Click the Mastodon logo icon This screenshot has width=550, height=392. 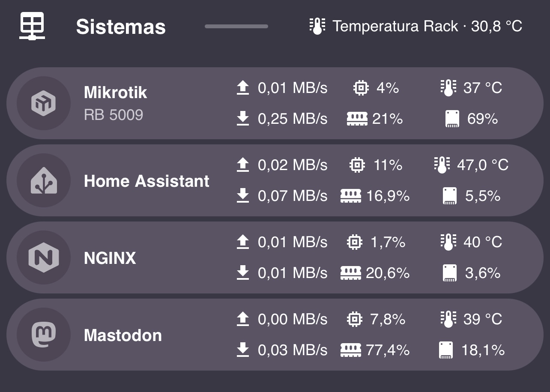44,335
